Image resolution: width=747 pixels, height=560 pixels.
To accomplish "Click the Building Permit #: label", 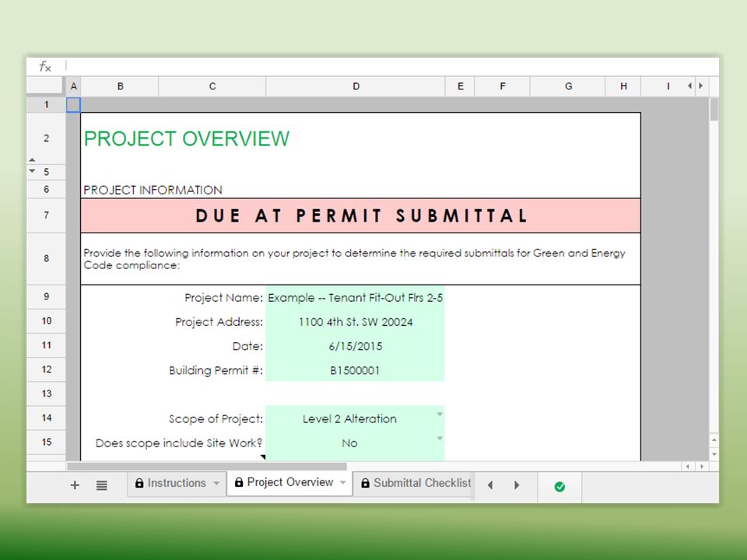I will 216,370.
